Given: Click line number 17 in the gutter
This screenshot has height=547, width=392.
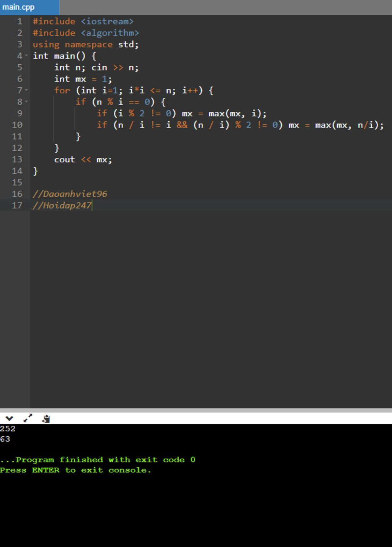Looking at the screenshot, I should pyautogui.click(x=17, y=205).
